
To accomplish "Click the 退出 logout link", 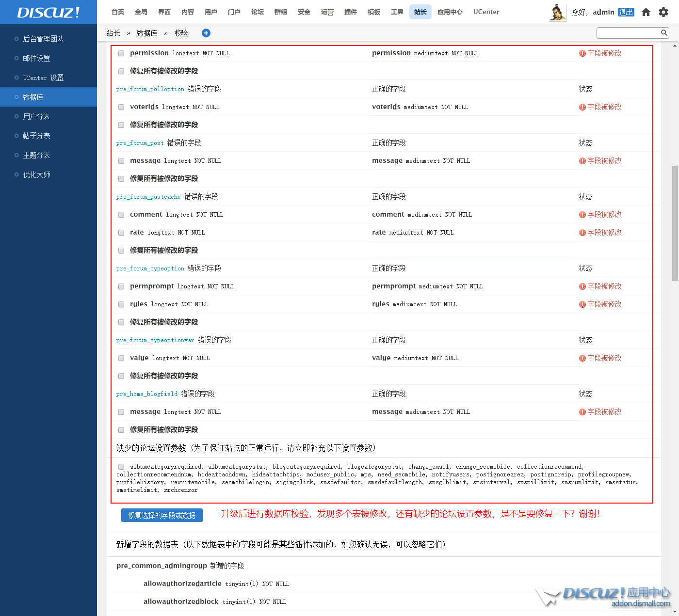I will (x=626, y=12).
